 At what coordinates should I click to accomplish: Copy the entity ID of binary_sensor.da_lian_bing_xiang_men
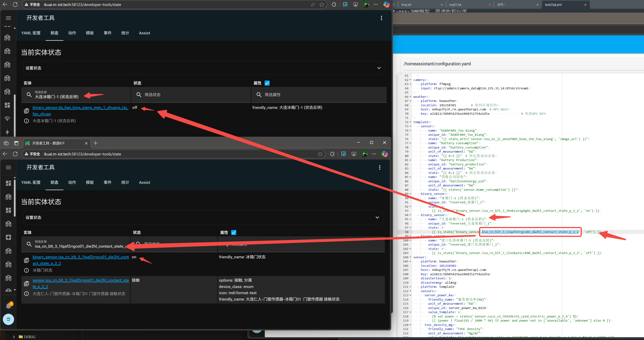coord(26,111)
